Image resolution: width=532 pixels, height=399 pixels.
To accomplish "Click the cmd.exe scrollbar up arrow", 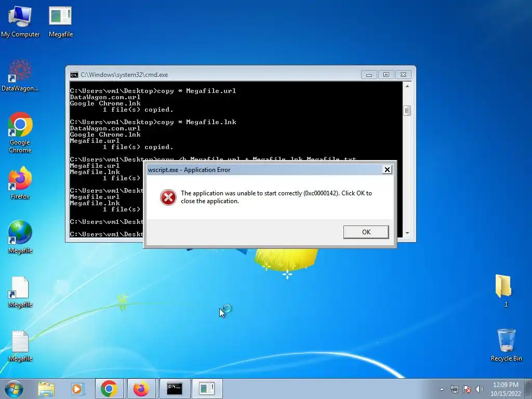I will click(407, 86).
